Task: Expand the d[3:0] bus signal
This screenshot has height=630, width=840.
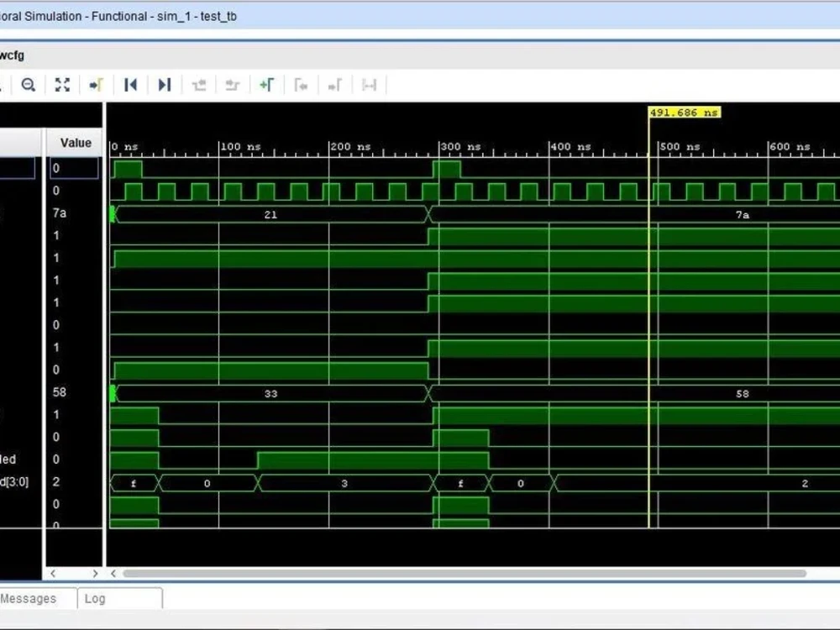Action: pos(5,482)
